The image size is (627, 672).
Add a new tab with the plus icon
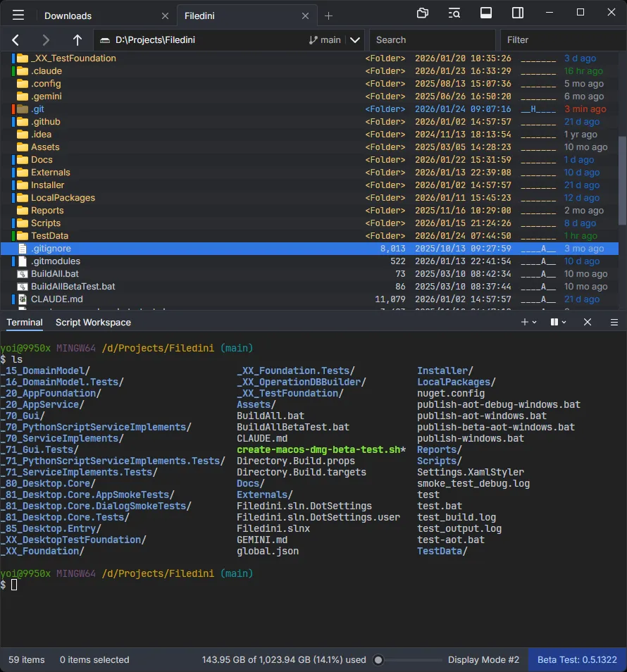pos(328,15)
